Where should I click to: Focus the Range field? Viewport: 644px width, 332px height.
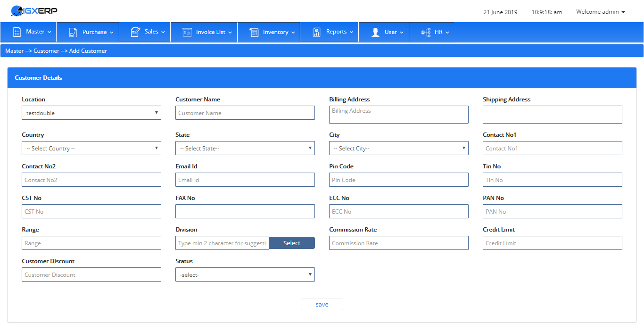(x=91, y=243)
